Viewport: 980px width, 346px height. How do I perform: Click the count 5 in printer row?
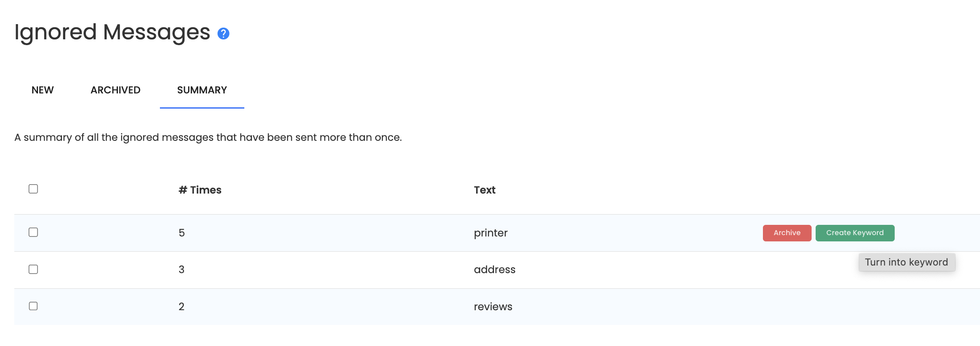pyautogui.click(x=181, y=233)
